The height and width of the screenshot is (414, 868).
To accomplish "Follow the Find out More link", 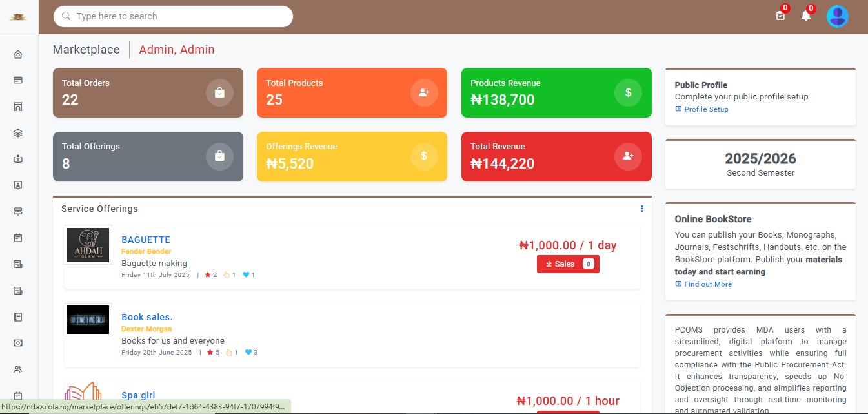I will (x=707, y=284).
